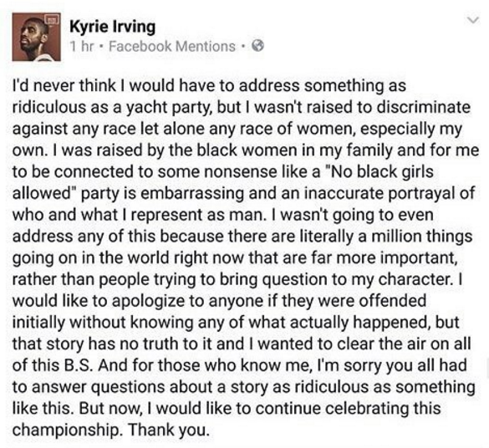Click the small badge on profile photo
489x448 pixels.
pyautogui.click(x=52, y=19)
